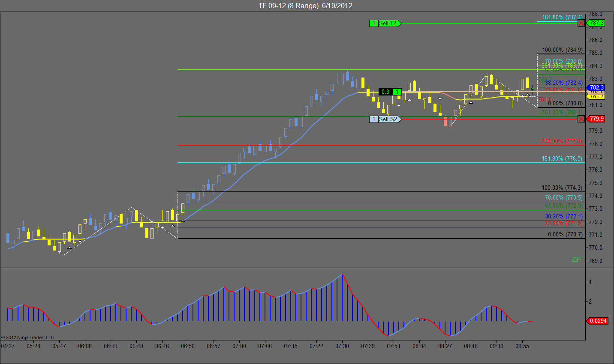Click the 4 on the indicator scale

[590, 282]
